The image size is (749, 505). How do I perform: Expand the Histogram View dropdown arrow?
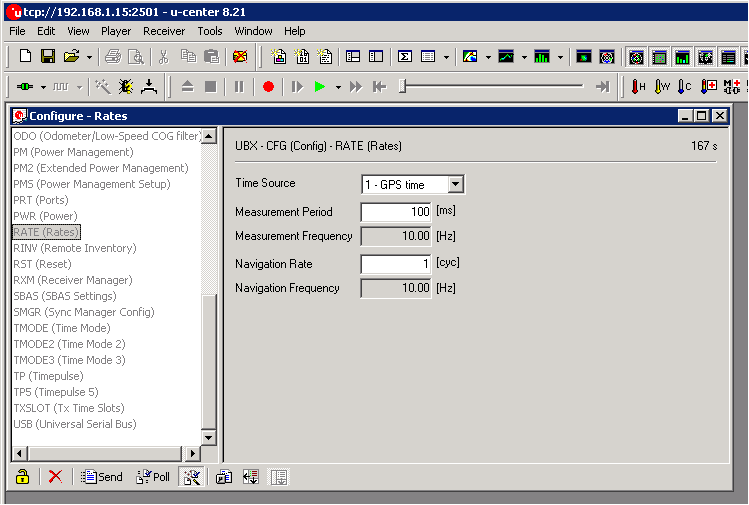(560, 57)
